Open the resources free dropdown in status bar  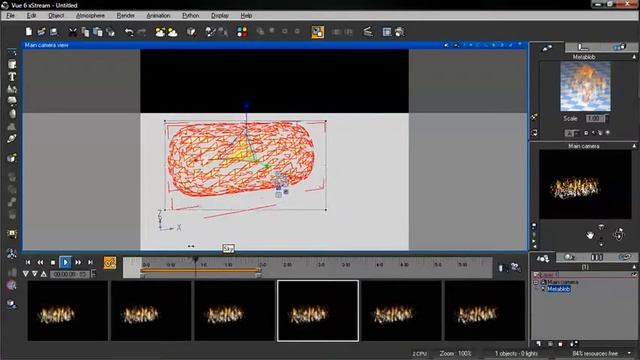point(629,353)
